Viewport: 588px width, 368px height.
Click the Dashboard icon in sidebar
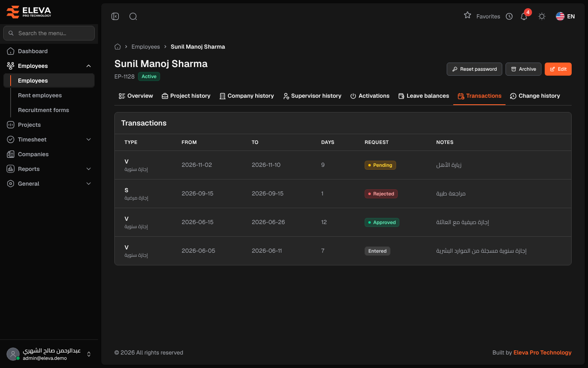[x=11, y=51]
